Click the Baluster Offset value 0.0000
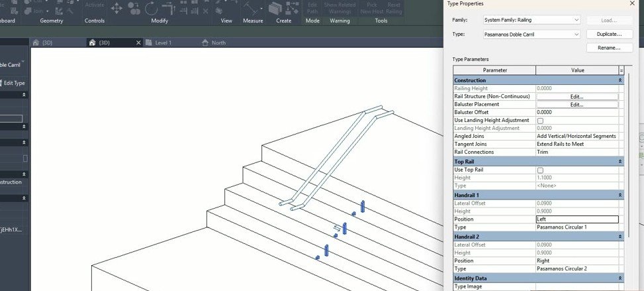Viewport: 644px width, 291px height. click(x=577, y=113)
